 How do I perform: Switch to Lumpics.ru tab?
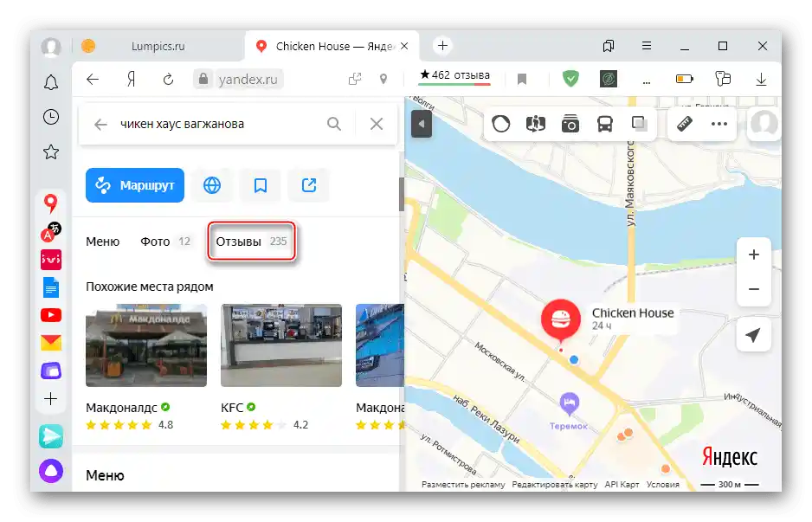158,46
